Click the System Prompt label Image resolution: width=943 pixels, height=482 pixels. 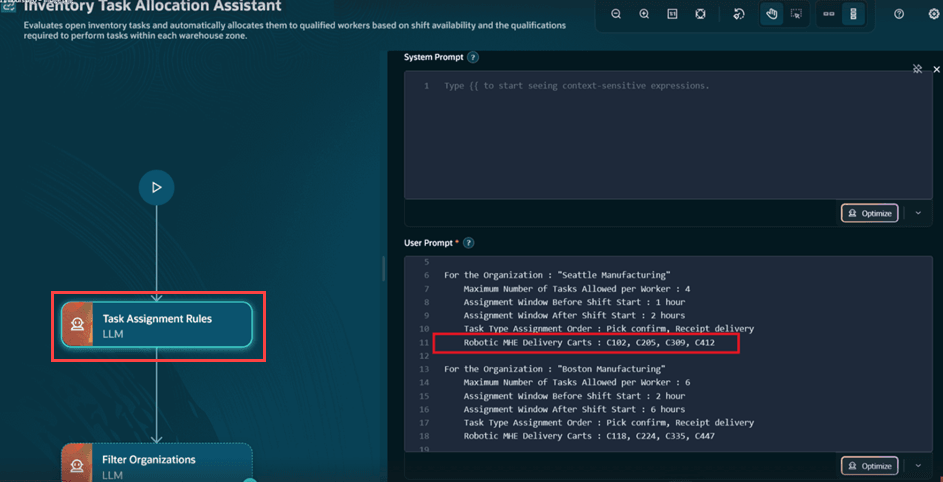pos(434,58)
